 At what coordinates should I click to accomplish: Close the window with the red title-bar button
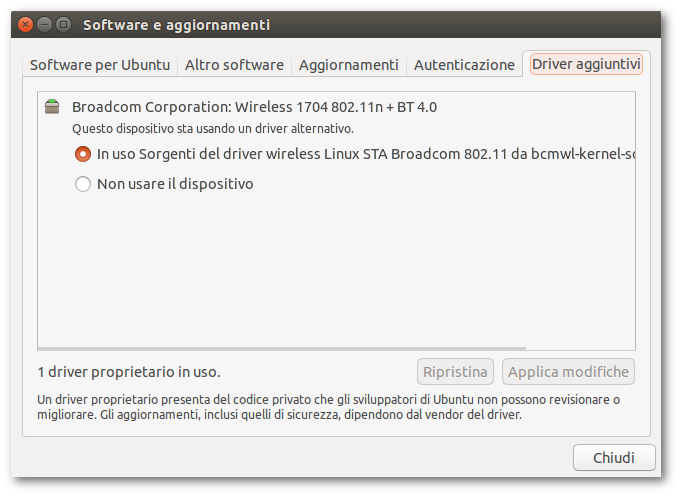tap(25, 24)
